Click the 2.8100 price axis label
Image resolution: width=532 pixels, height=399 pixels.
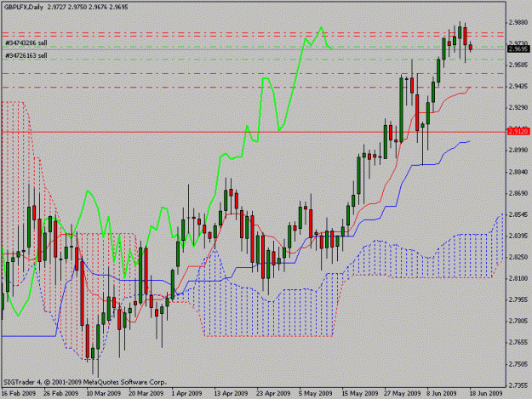[518, 278]
